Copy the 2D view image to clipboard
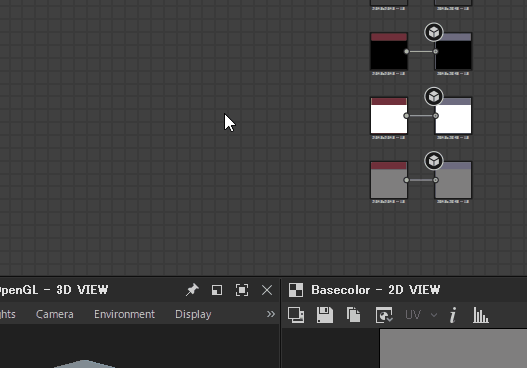 [x=354, y=315]
